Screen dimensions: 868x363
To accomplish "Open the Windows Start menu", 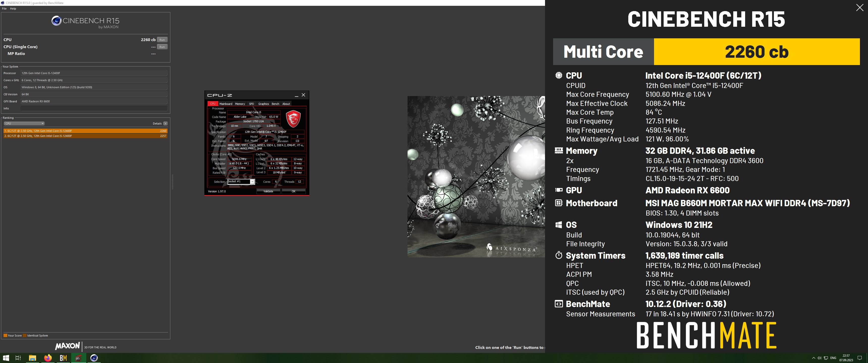I will pyautogui.click(x=6, y=358).
